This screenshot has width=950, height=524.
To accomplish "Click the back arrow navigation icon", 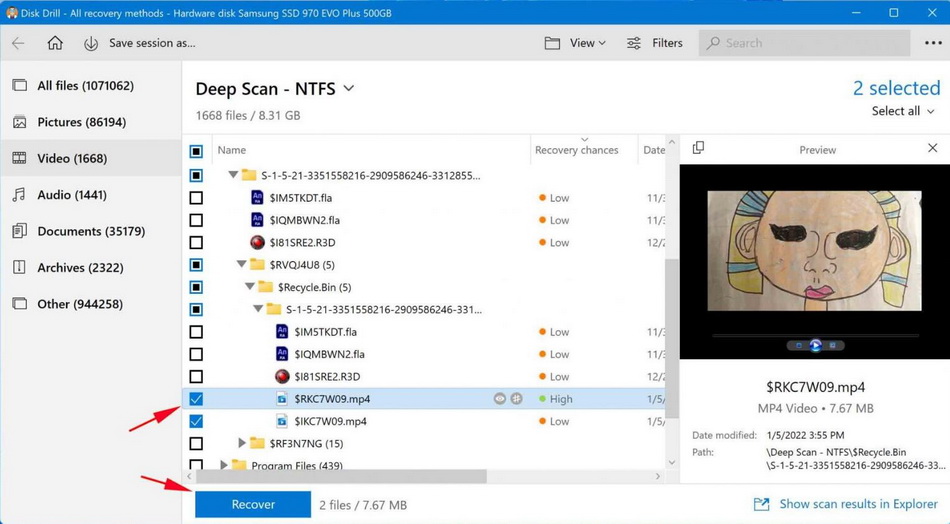I will (19, 43).
